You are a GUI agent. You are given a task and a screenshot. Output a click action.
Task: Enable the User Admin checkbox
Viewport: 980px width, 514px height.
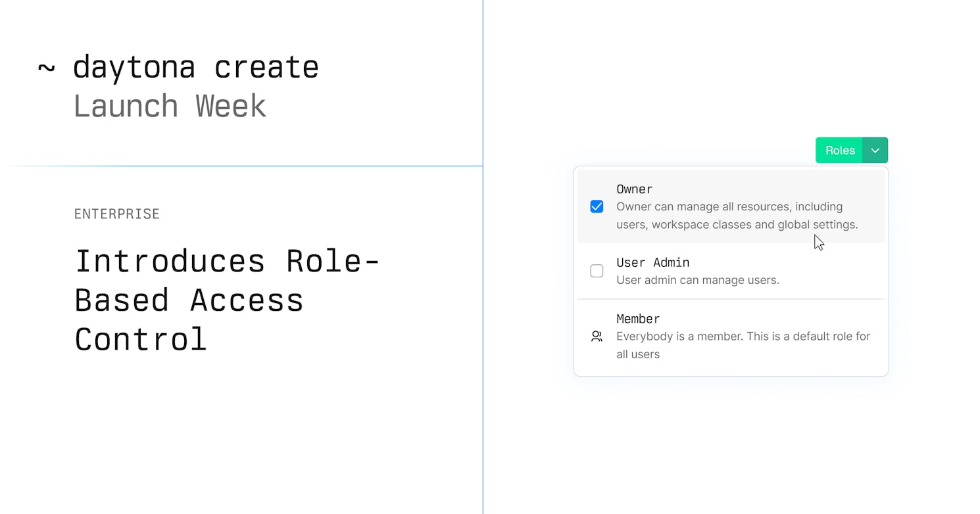[x=597, y=271]
